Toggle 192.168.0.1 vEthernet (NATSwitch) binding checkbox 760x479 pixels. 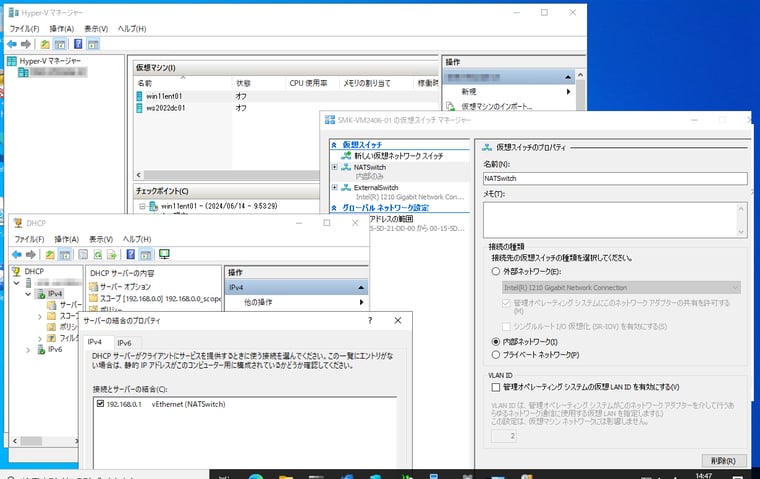100,403
